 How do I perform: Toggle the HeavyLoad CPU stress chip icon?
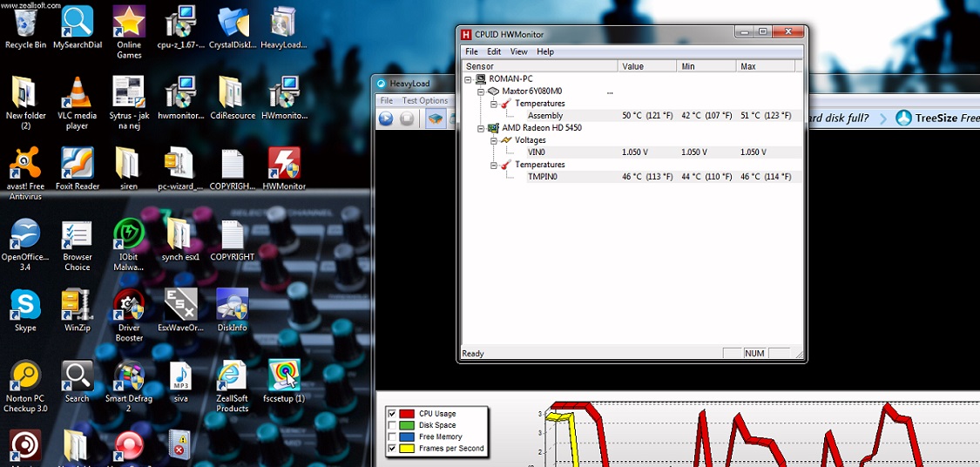click(436, 118)
